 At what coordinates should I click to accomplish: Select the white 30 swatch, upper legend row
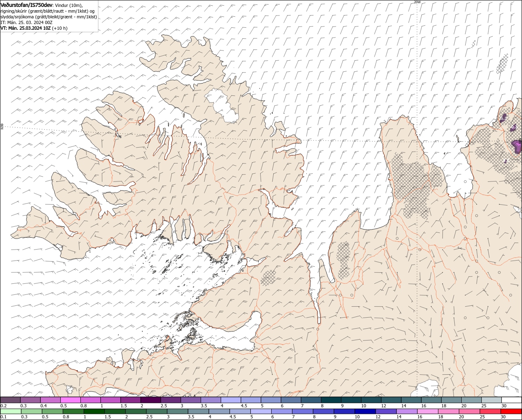click(512, 400)
